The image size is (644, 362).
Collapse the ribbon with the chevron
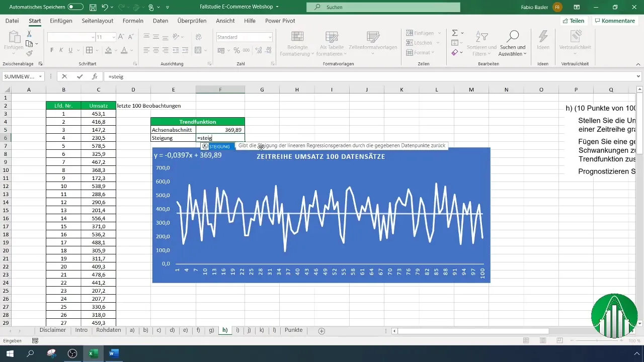[638, 64]
